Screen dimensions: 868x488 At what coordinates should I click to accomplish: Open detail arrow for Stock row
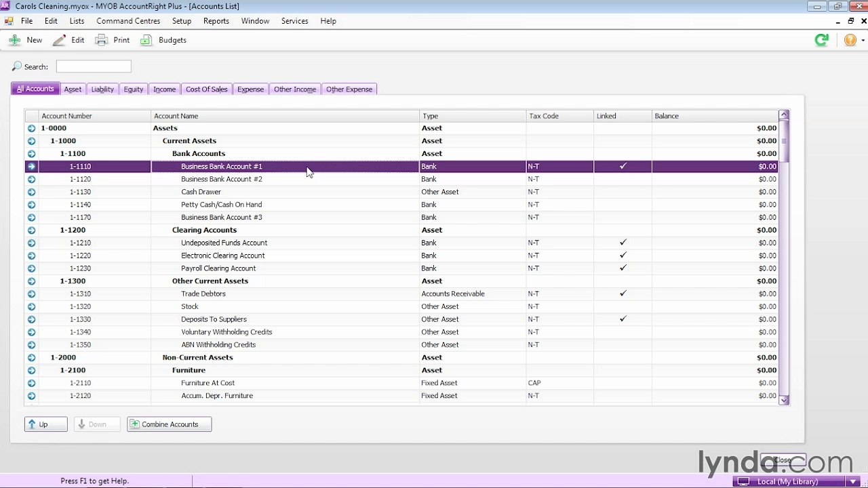[31, 306]
